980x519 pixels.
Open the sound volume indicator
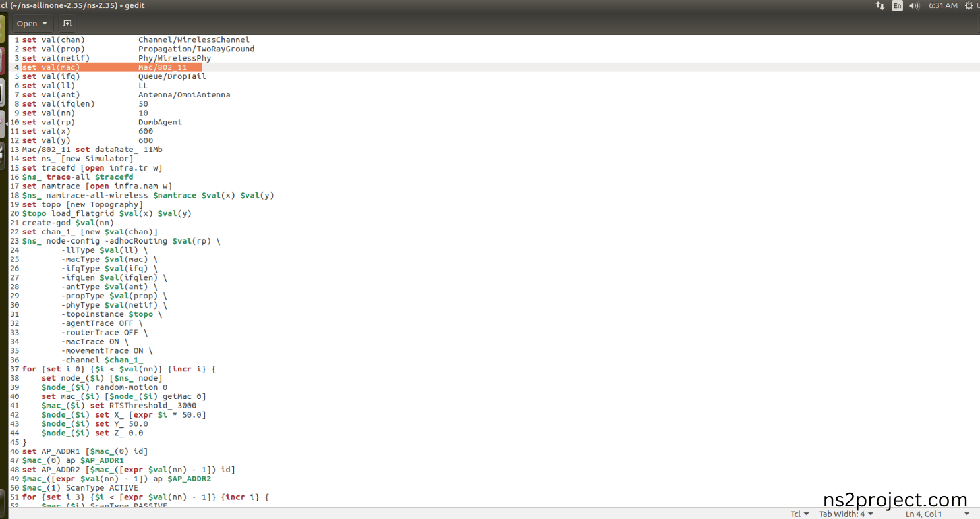[x=915, y=5]
